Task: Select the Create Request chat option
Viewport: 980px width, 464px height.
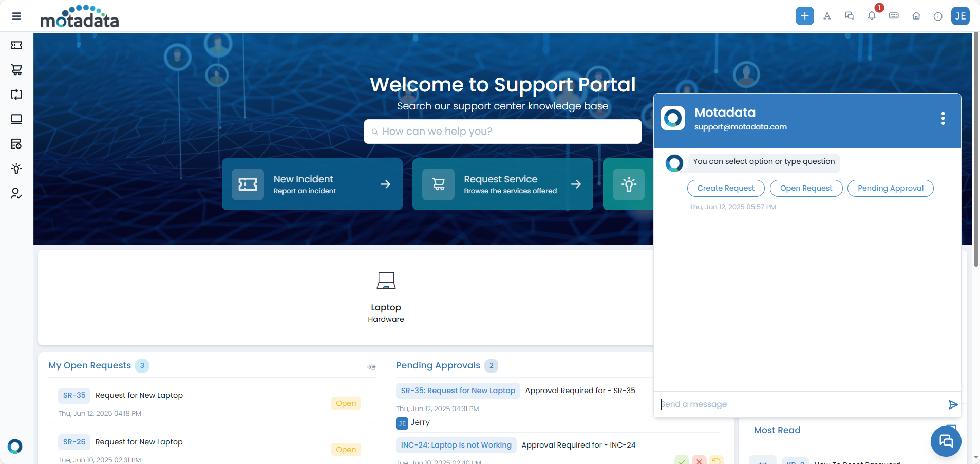Action: tap(725, 189)
